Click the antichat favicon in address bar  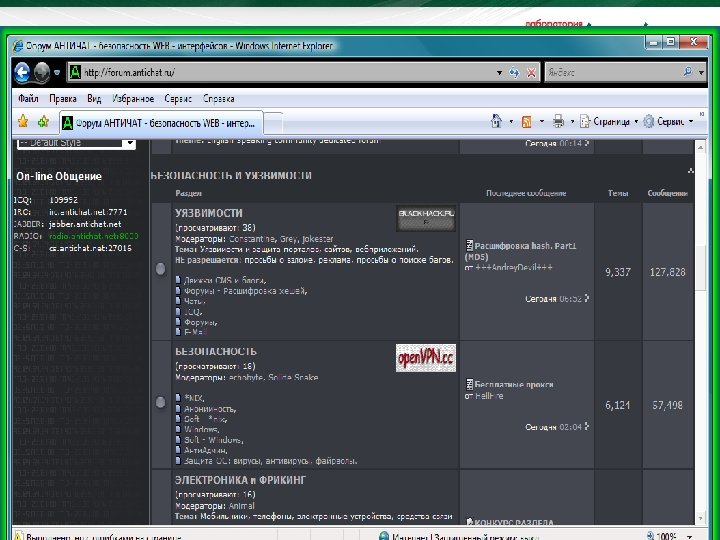pyautogui.click(x=75, y=72)
